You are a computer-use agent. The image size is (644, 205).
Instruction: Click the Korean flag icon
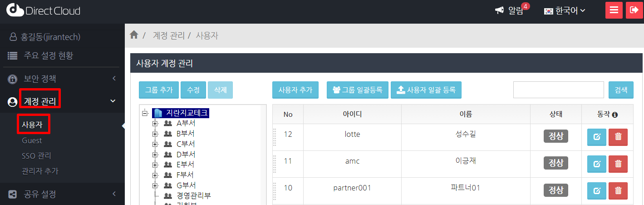[548, 11]
